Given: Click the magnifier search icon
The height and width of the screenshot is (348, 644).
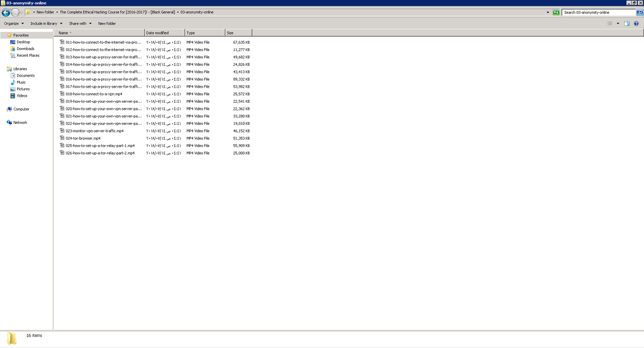Looking at the screenshot, I should (639, 13).
